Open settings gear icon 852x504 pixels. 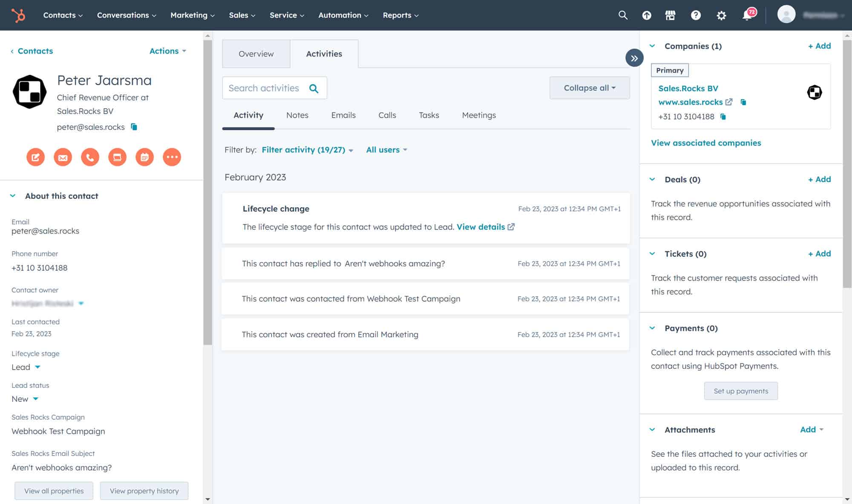click(x=721, y=15)
